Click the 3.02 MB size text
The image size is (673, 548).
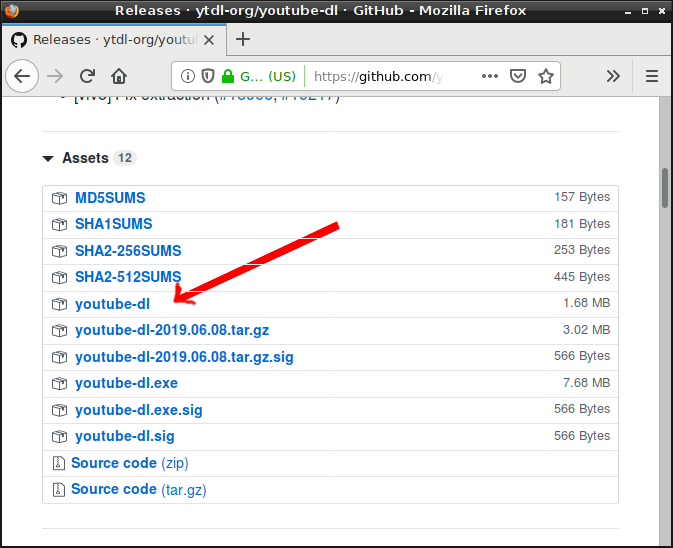(x=586, y=330)
